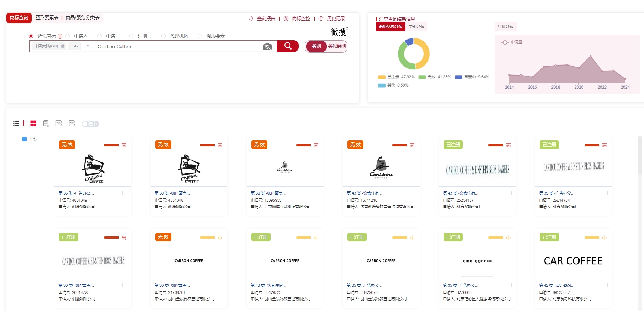Select the 年份分布 tab
The width and height of the screenshot is (644, 311).
click(506, 27)
